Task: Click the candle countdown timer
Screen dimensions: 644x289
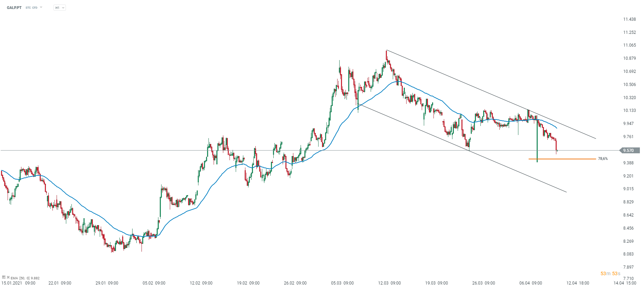Action: click(610, 273)
